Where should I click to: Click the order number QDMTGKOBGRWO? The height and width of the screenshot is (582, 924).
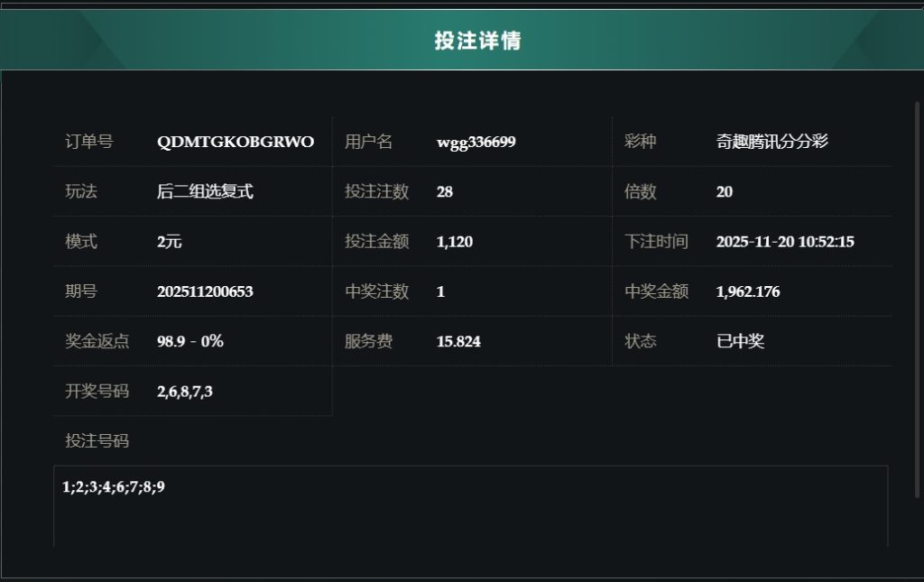pyautogui.click(x=236, y=142)
